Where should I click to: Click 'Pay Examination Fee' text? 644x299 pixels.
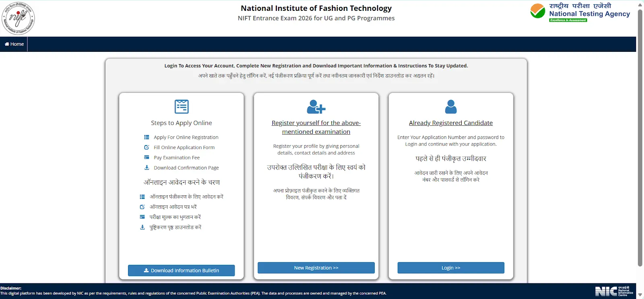(177, 158)
